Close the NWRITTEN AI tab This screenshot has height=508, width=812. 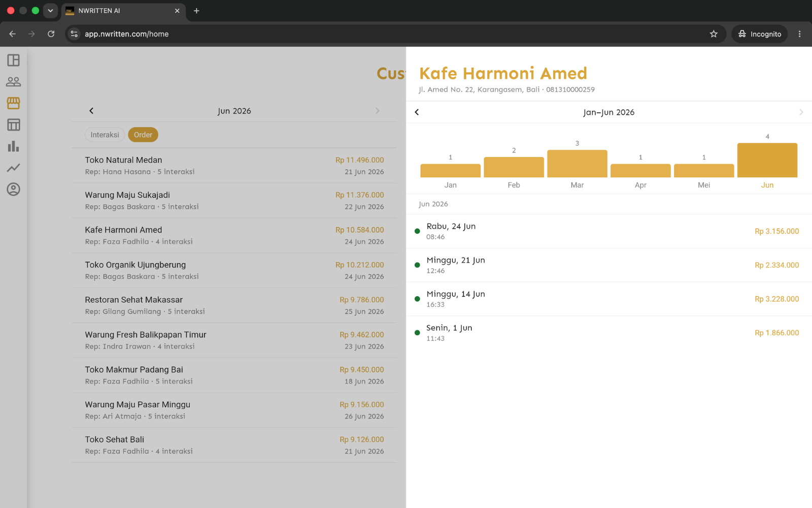tap(177, 11)
